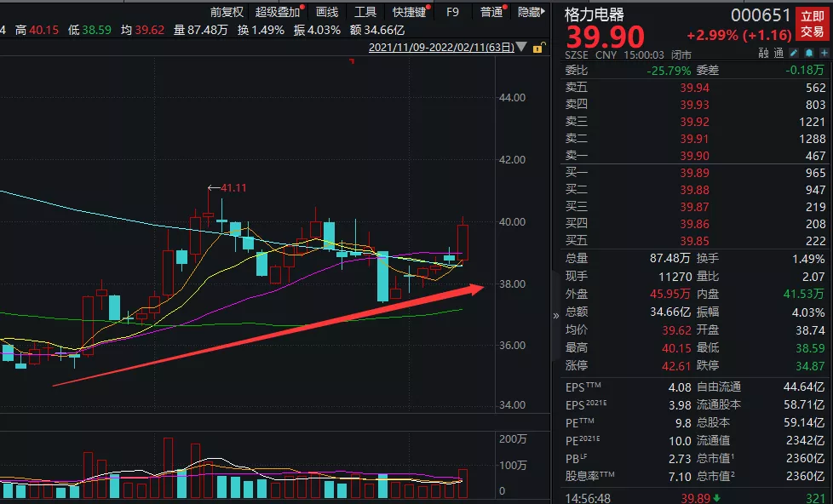833x504 pixels.
Task: Click the pencil edit icon beside 通
Action: click(x=794, y=53)
